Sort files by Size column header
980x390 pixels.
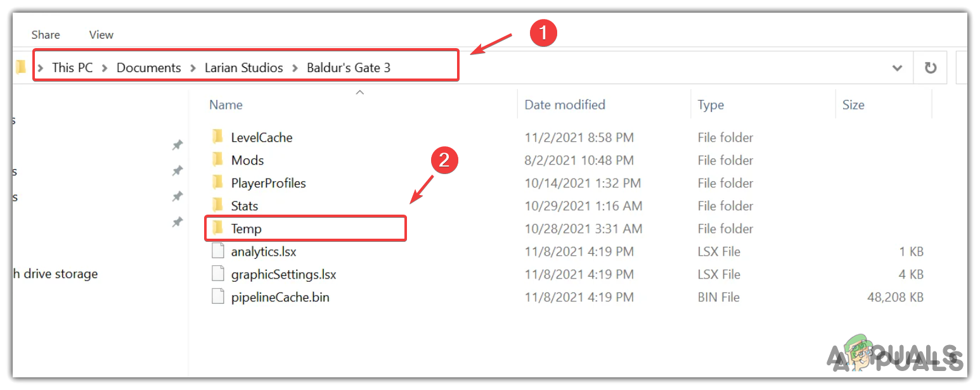pyautogui.click(x=853, y=104)
